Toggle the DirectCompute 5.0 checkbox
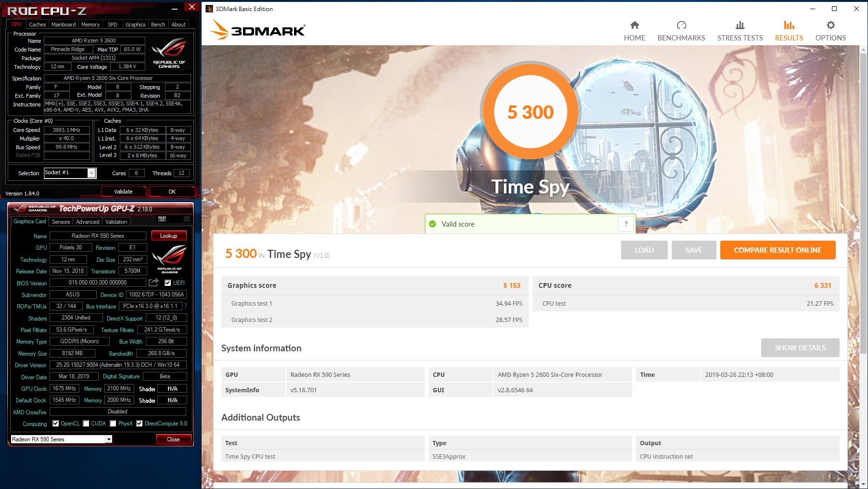This screenshot has height=489, width=868. [x=140, y=424]
